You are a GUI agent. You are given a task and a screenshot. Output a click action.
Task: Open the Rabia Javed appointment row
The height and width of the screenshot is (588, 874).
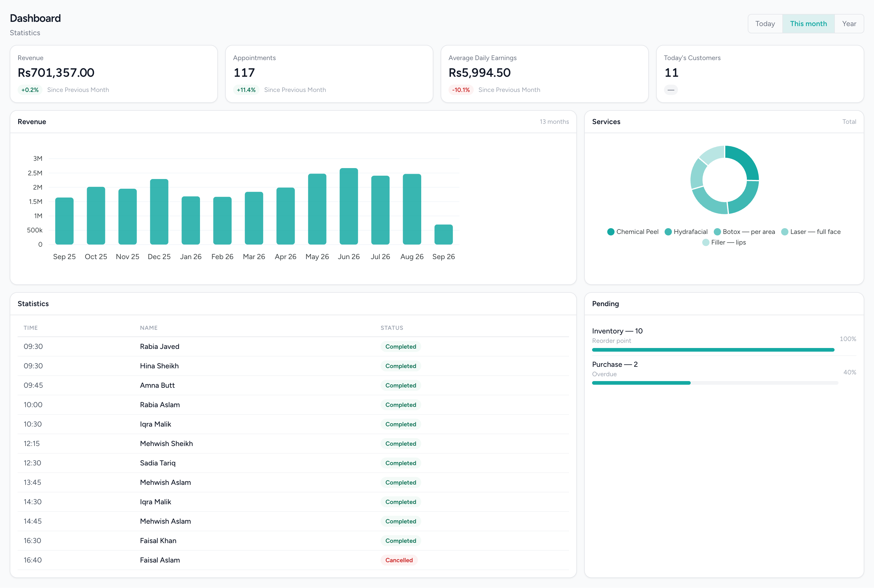pos(293,346)
